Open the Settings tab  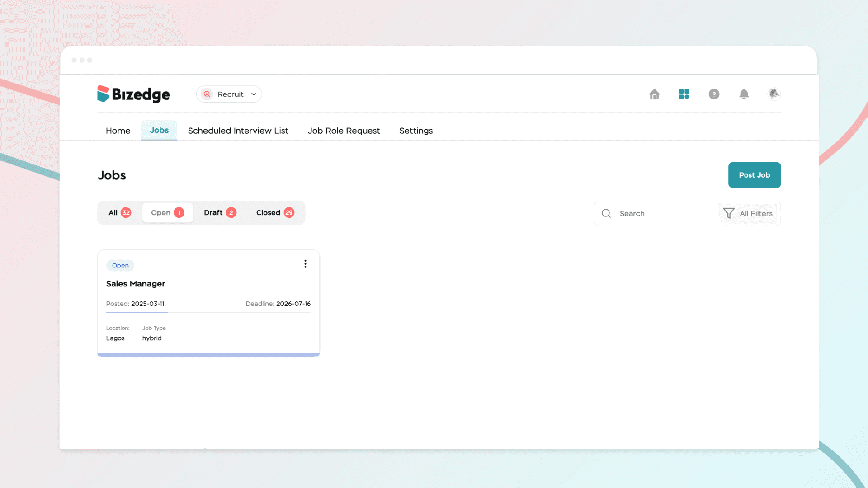tap(416, 131)
